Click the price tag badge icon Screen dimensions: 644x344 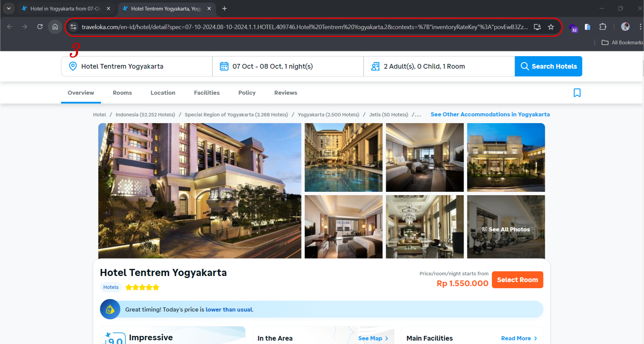[x=110, y=309]
